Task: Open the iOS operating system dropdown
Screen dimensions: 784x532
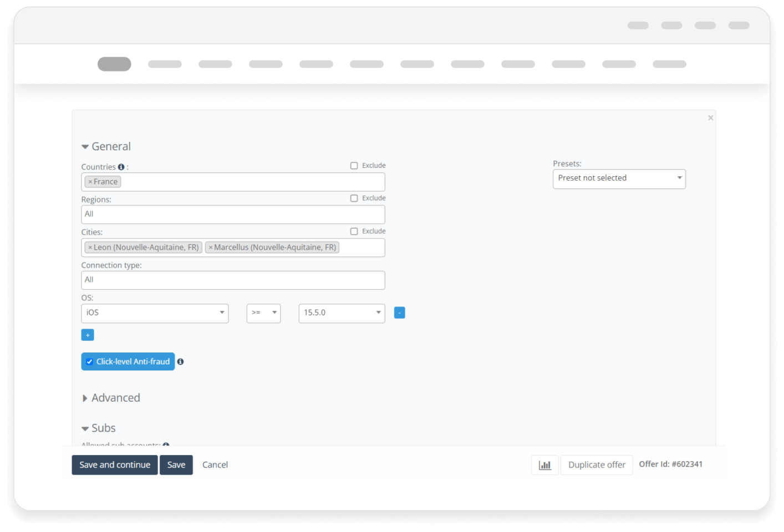Action: pyautogui.click(x=155, y=313)
